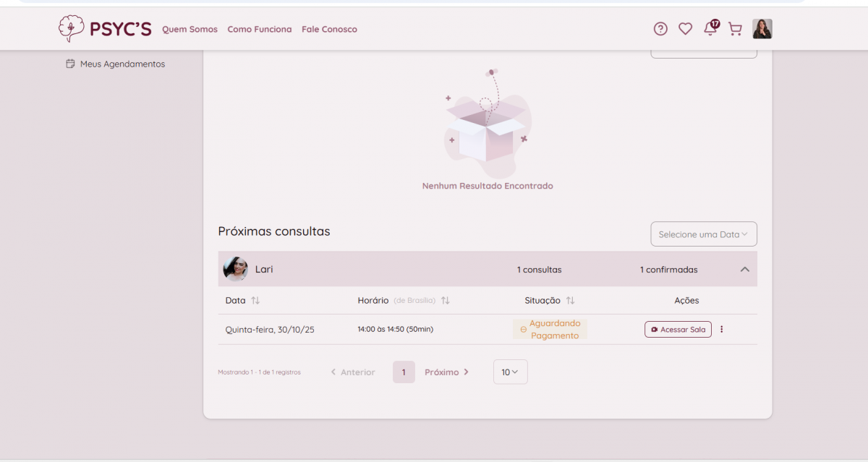Click the PSYC'S logo
Image resolution: width=868 pixels, height=462 pixels.
point(105,29)
